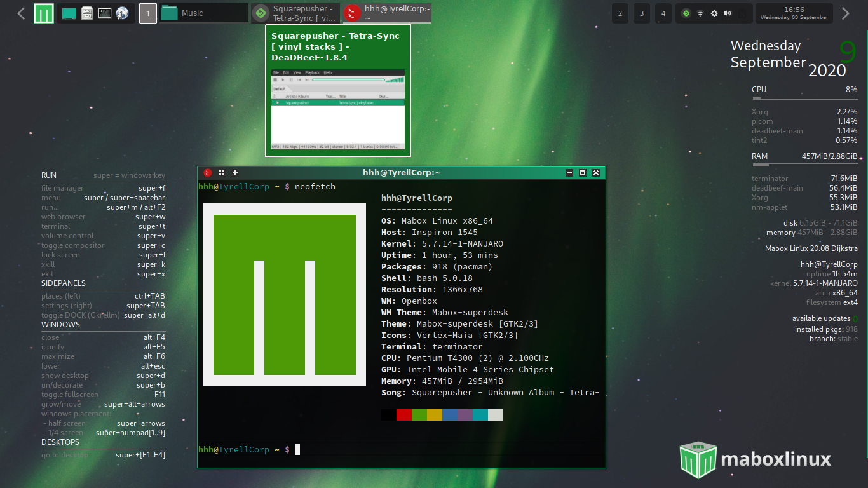Screen dimensions: 868x488
Task: Click the volume speaker tray icon
Action: (x=728, y=13)
